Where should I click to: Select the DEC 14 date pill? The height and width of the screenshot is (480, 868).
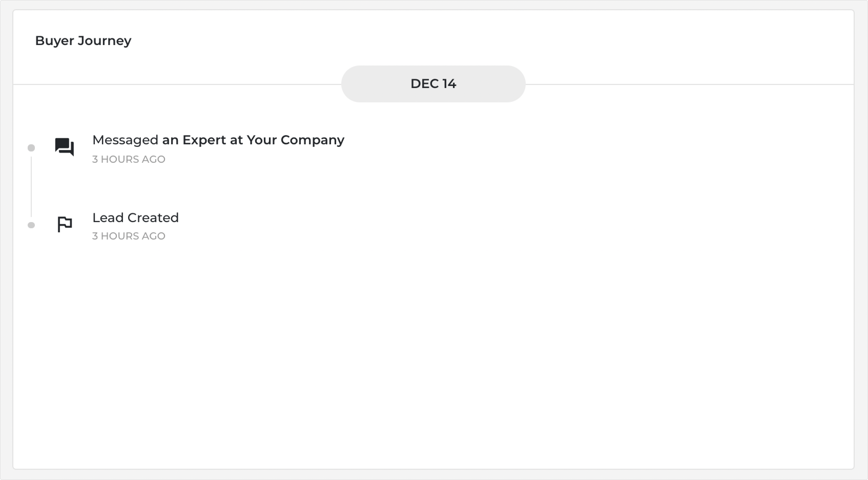click(x=433, y=84)
